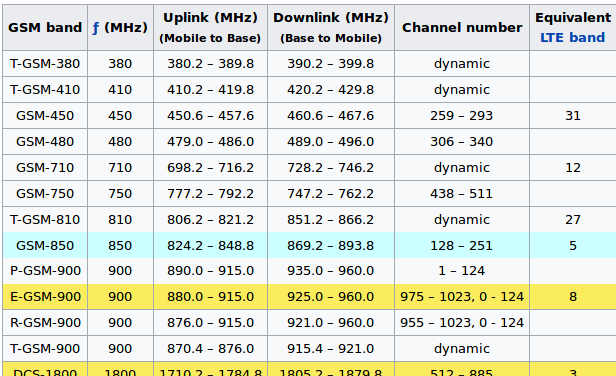Click the Uplink (MHz) column header
616x376 pixels.
pyautogui.click(x=210, y=28)
